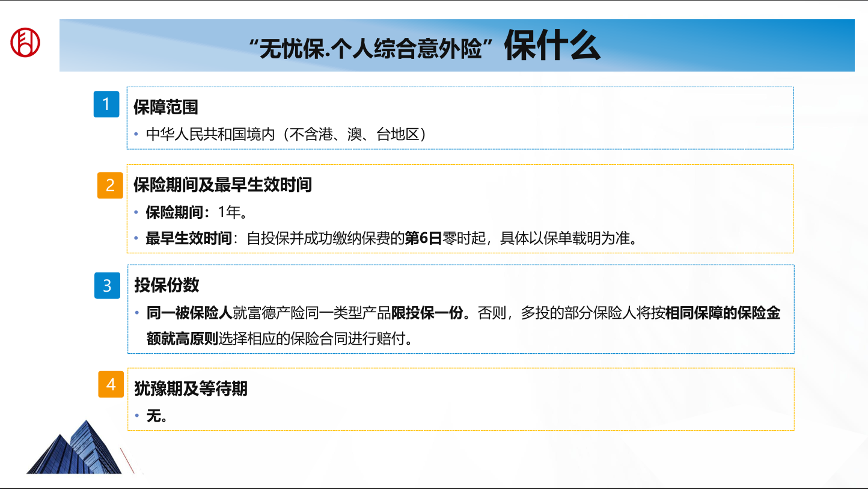This screenshot has height=489, width=868.
Task: Click the orange number 2 badge
Action: (110, 185)
